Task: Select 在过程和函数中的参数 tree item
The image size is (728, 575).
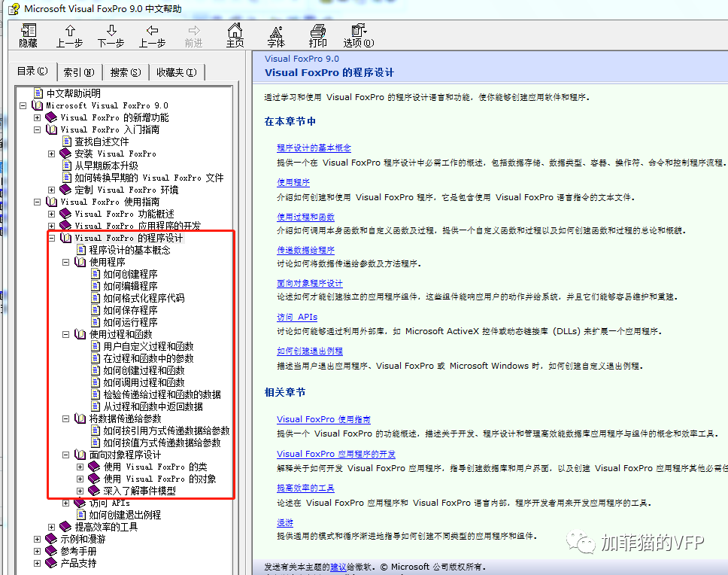Action: point(148,358)
